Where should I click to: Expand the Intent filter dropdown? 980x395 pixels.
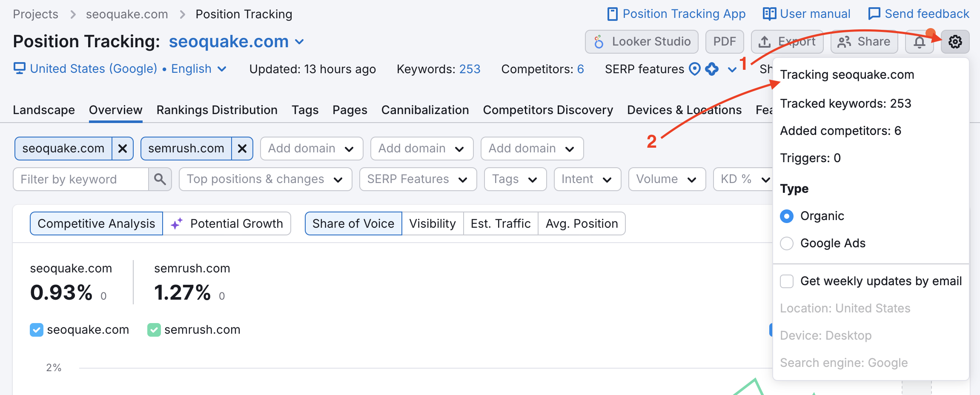pos(587,179)
